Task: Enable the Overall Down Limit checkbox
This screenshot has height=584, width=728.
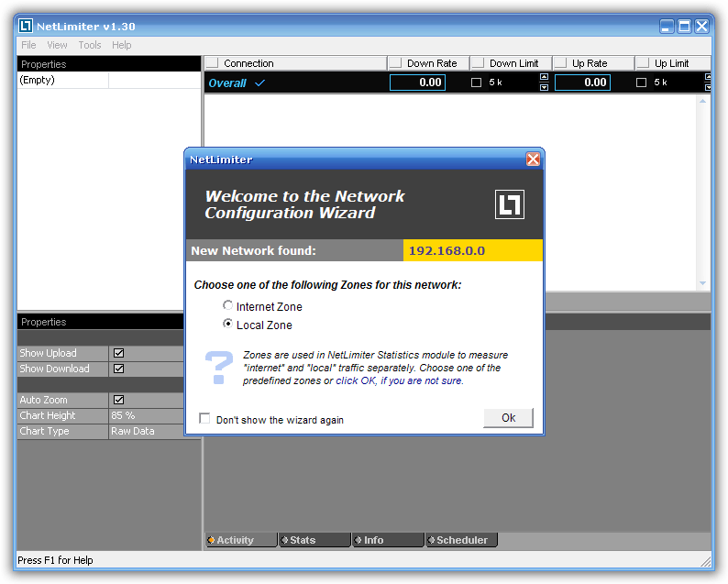Action: 476,83
